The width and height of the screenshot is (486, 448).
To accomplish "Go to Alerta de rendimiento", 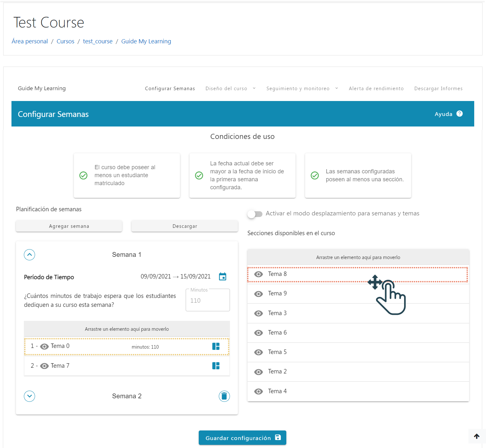I will point(376,88).
